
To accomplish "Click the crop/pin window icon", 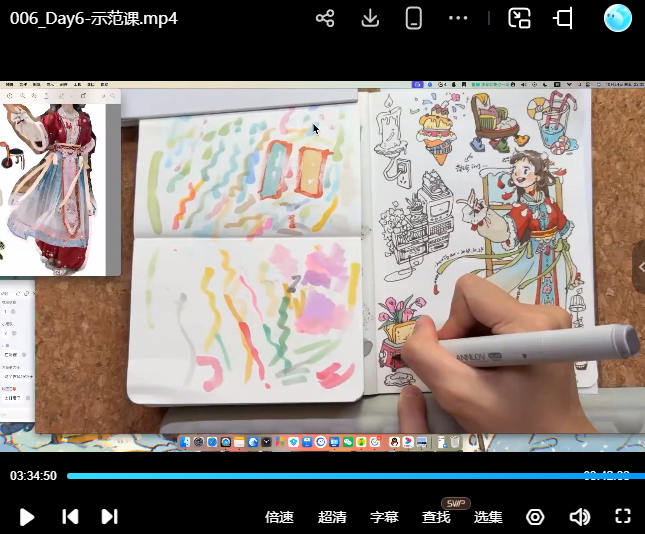I will click(x=563, y=18).
